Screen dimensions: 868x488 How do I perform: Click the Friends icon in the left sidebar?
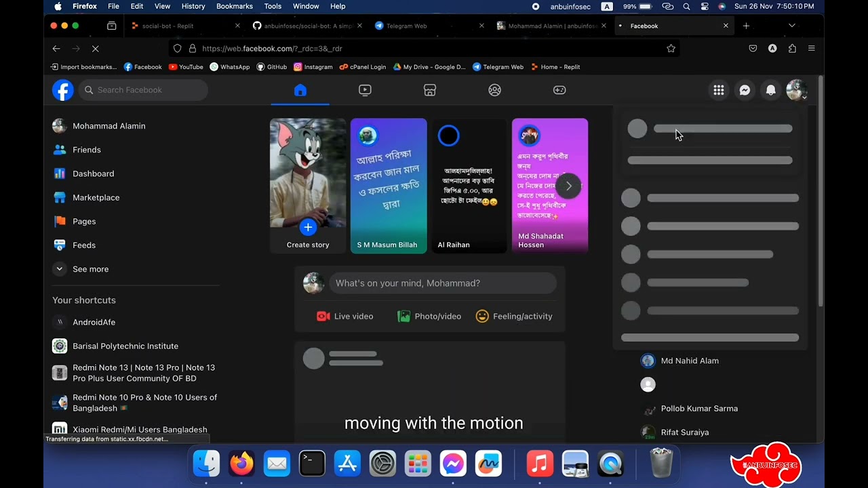click(60, 150)
